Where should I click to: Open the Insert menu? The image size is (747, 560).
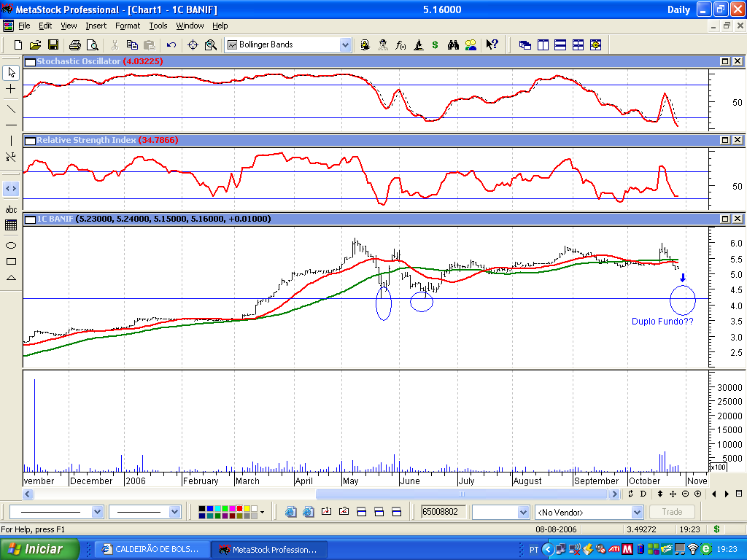click(96, 26)
